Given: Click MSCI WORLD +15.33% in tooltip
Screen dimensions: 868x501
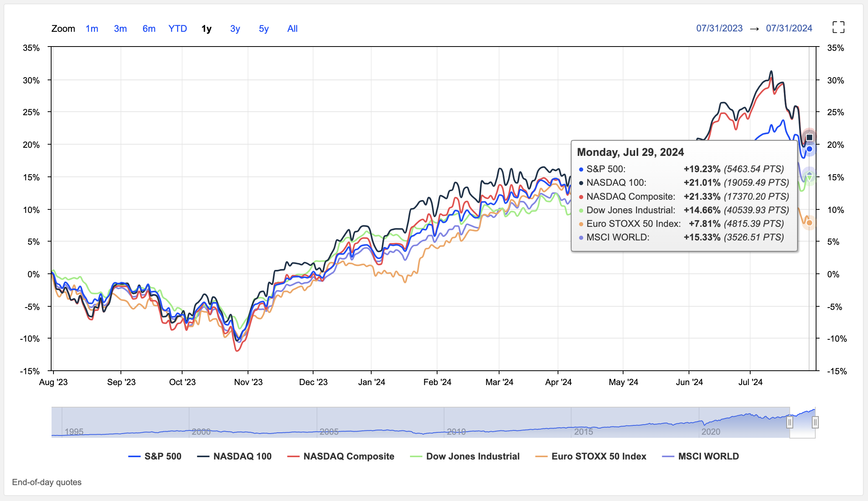Looking at the screenshot, I should tap(702, 237).
